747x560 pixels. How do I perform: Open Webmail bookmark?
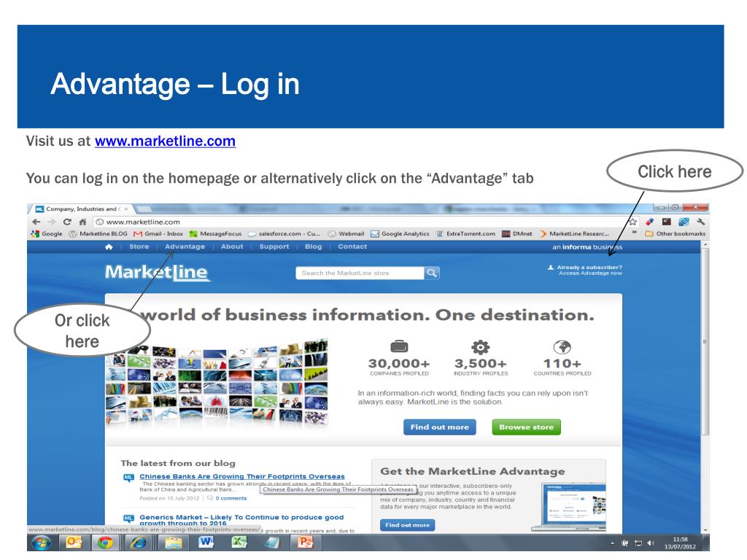click(346, 234)
